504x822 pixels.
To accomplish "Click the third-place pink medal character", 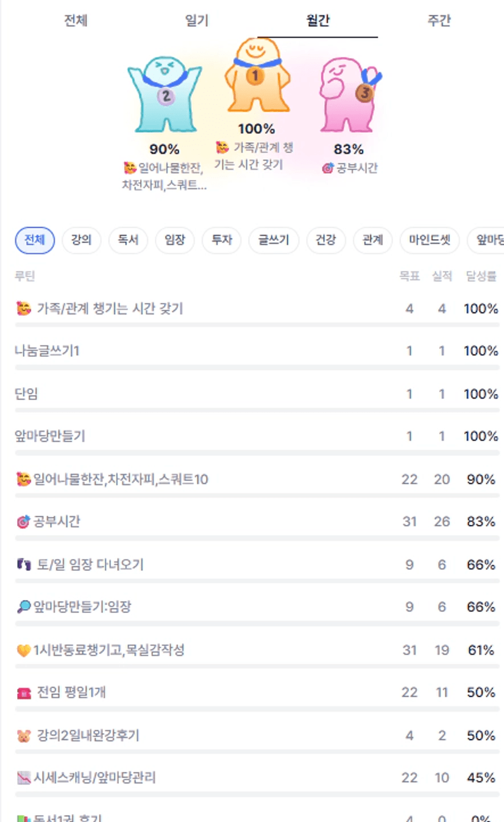I will tap(348, 95).
